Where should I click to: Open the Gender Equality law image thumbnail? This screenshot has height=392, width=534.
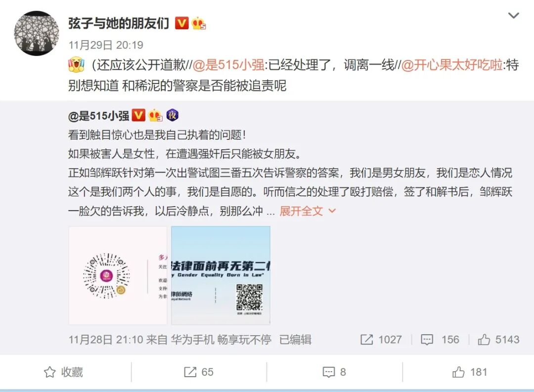(221, 275)
